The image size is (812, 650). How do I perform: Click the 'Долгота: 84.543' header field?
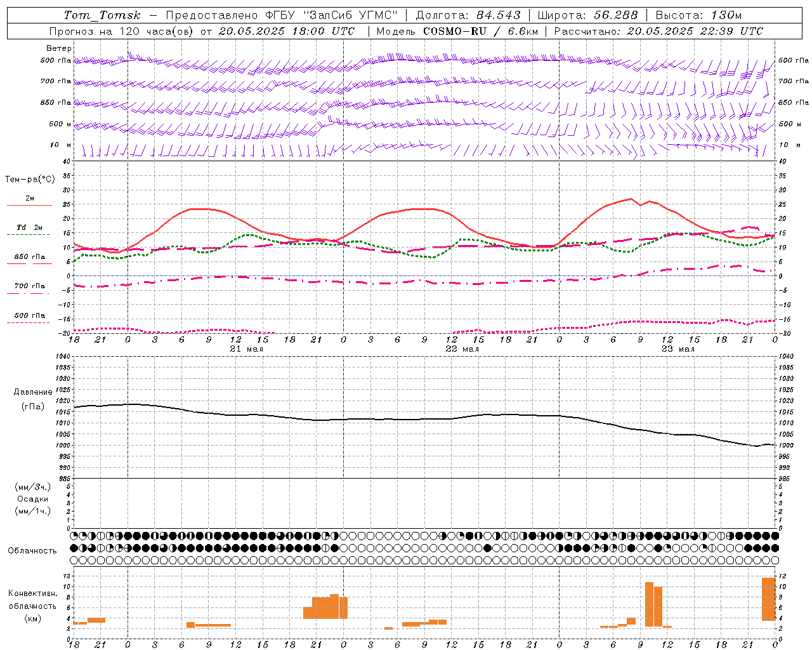pyautogui.click(x=468, y=15)
